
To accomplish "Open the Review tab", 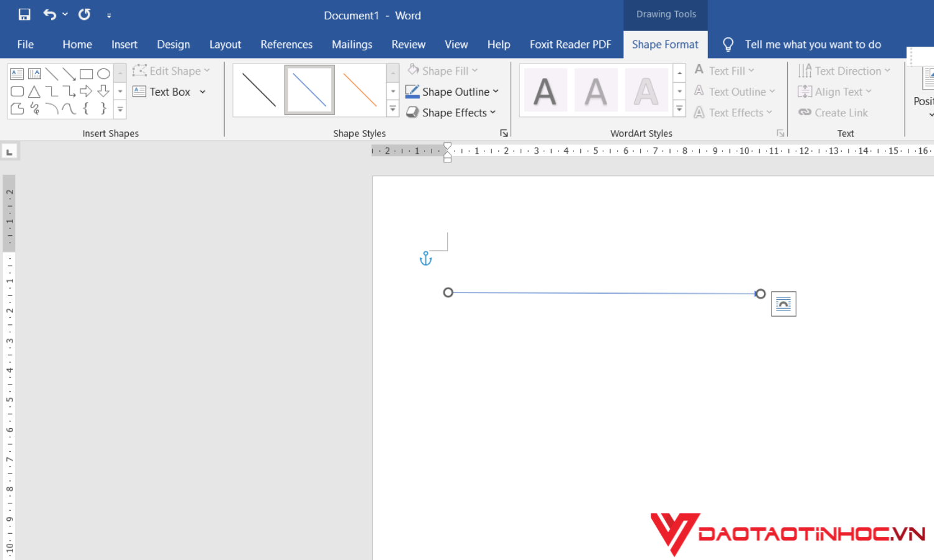I will pos(408,44).
